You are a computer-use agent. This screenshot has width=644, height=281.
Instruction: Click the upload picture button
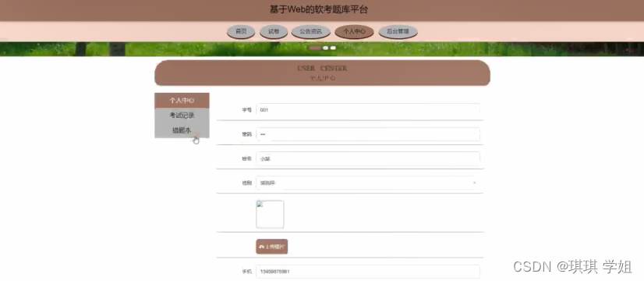click(272, 247)
